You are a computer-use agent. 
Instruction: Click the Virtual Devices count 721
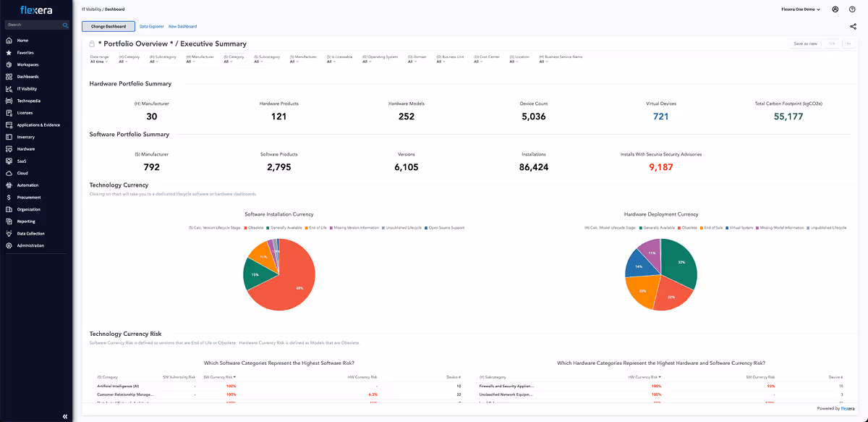(660, 117)
